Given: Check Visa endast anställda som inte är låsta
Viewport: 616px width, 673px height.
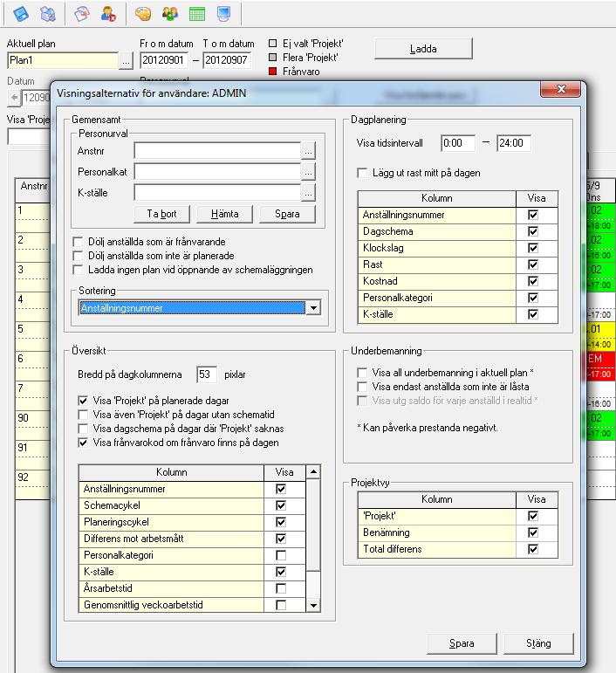Looking at the screenshot, I should click(x=362, y=387).
